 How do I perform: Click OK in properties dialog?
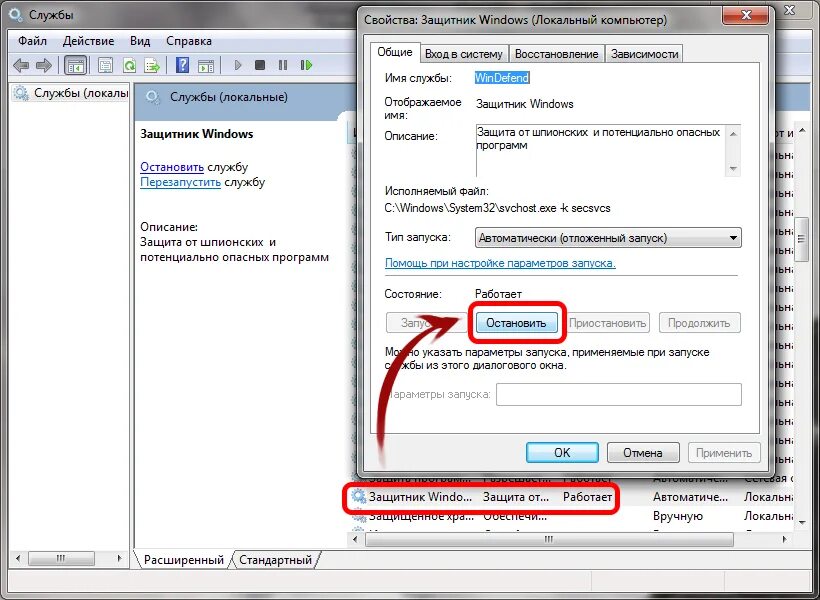(562, 452)
